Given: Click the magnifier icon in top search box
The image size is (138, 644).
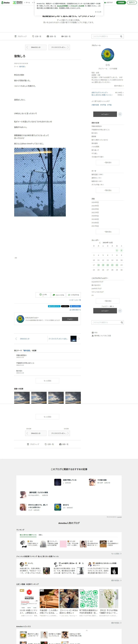Looking at the screenshot, I should coord(121,36).
